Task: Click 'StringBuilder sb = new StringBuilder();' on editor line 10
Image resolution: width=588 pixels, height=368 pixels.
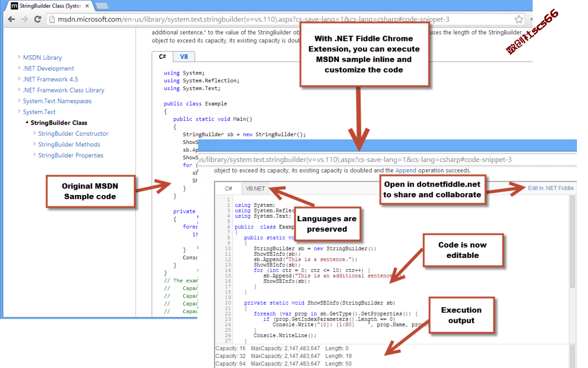Action: click(315, 248)
